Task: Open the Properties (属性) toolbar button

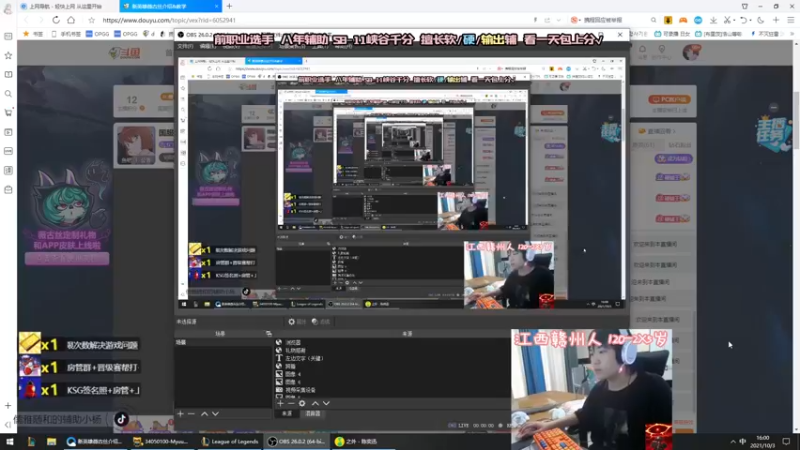Action: (x=297, y=321)
